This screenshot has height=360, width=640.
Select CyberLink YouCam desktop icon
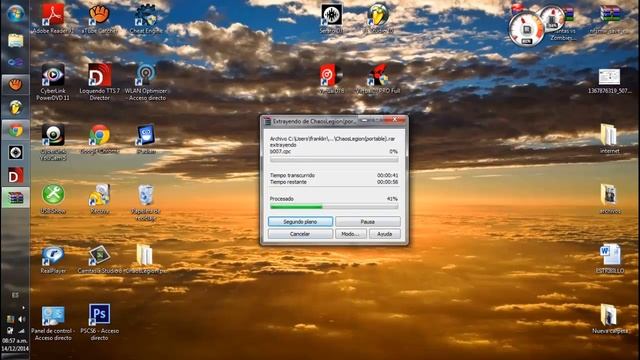[53, 142]
